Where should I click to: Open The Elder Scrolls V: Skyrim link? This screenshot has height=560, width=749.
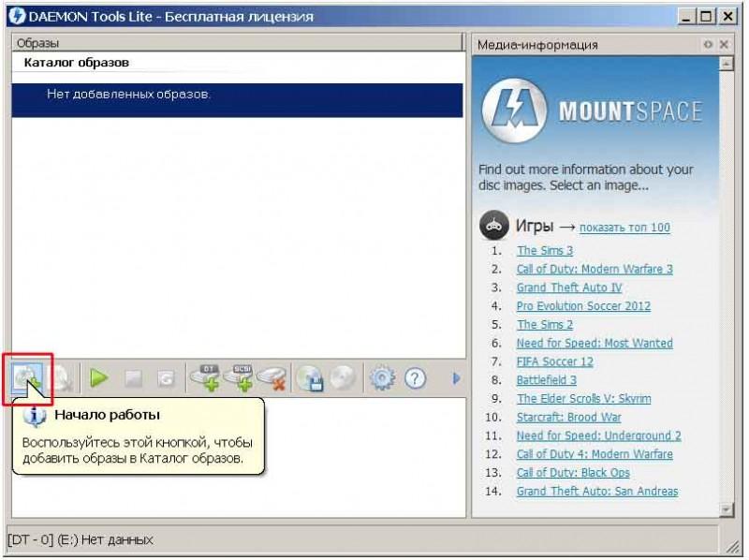click(583, 399)
